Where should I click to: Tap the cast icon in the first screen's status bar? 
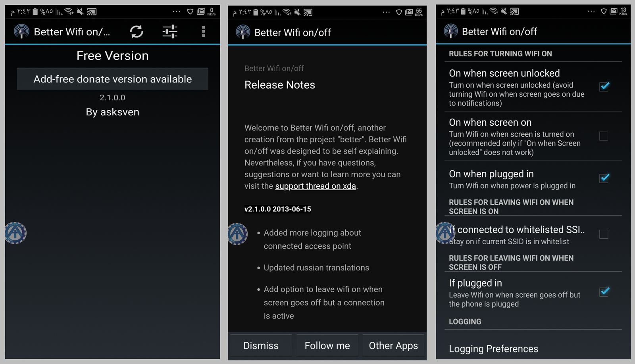coord(92,12)
